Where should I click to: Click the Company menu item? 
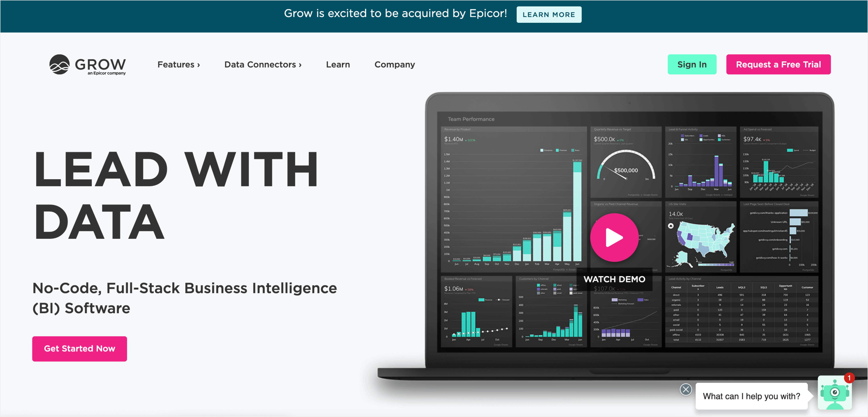[x=395, y=65]
